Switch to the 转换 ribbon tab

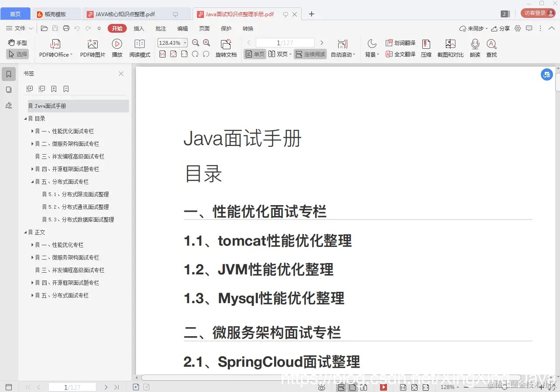(x=248, y=28)
